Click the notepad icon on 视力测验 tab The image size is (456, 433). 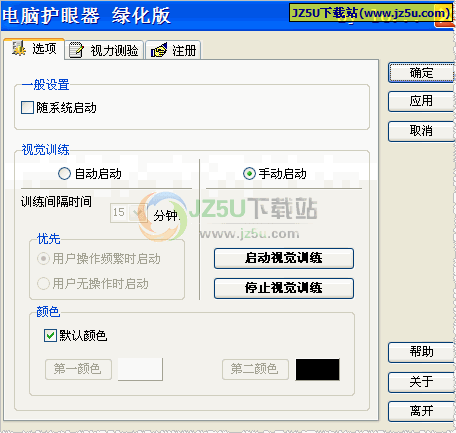tap(76, 50)
